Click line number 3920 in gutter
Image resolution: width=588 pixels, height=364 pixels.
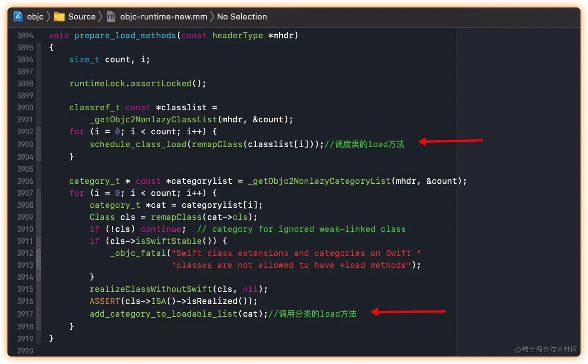(25, 351)
